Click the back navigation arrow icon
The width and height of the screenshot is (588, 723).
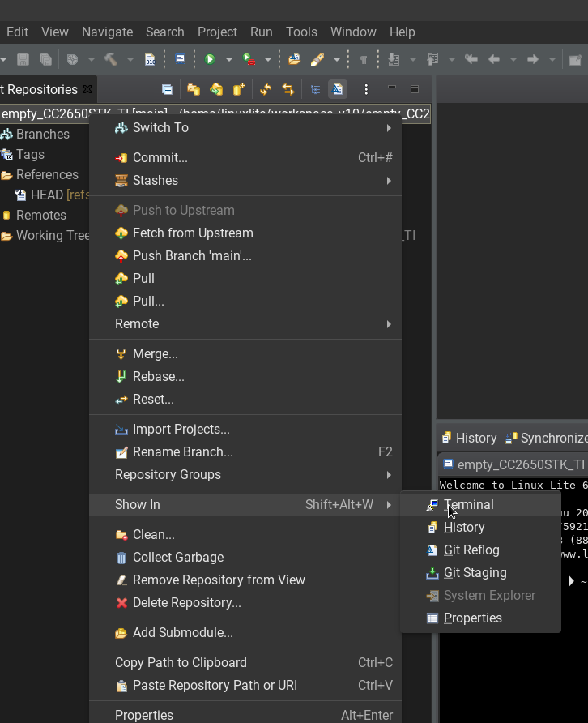(494, 59)
